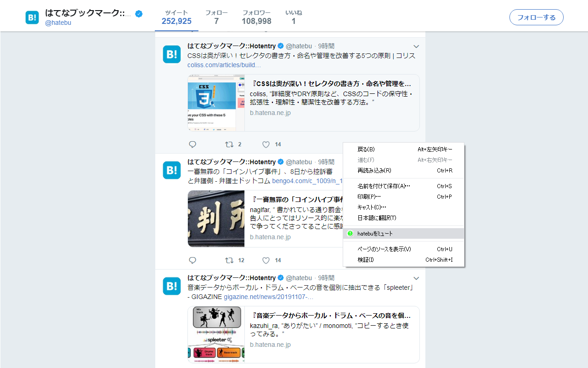Select キャスト(C) in the context menu

(404, 207)
